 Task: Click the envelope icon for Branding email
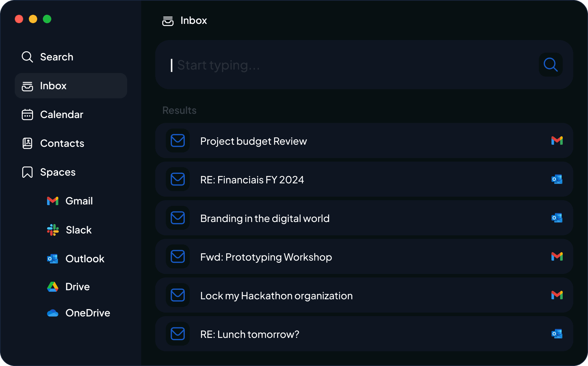178,218
